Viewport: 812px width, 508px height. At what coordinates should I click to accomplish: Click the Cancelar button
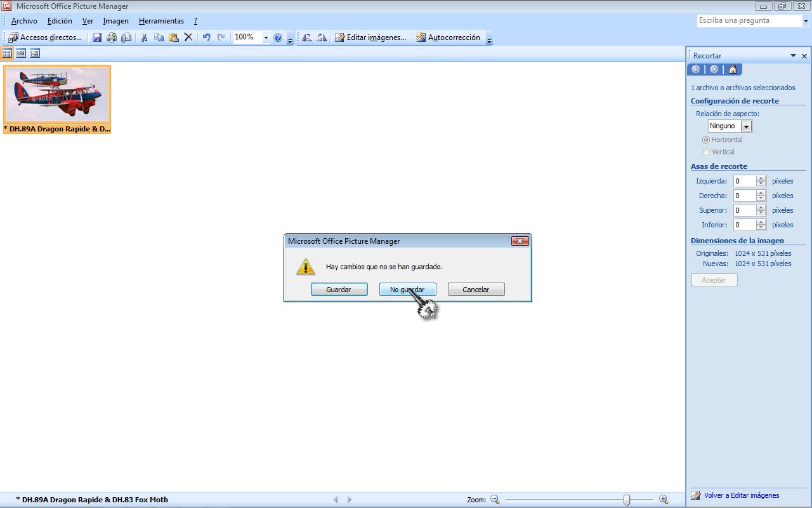[x=476, y=290]
